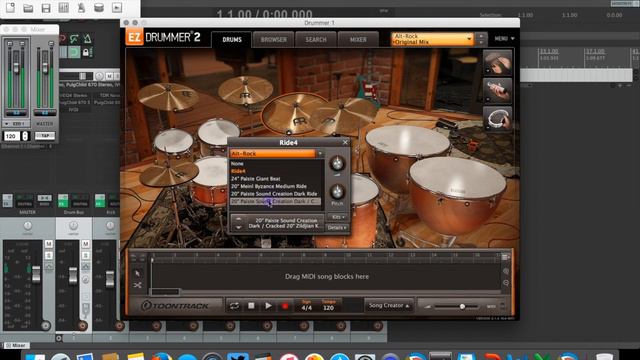Viewport: 640px width, 360px height.
Task: Toggle loop playback in EZdrummer transport
Action: (234, 306)
